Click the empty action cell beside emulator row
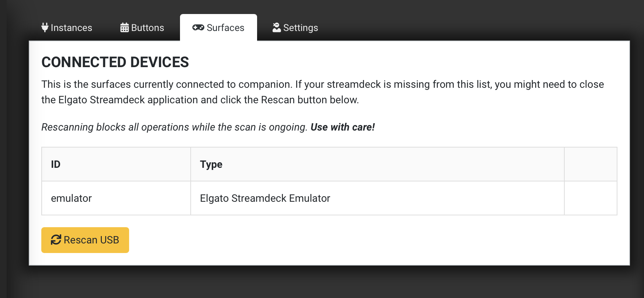The image size is (644, 298). 590,198
